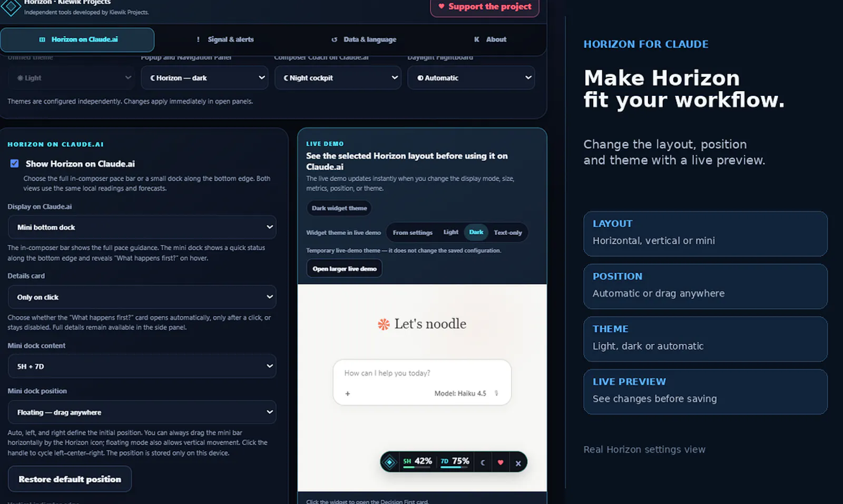Viewport: 843px width, 504px height.
Task: Open the Night cockpit dropdown
Action: tap(338, 77)
